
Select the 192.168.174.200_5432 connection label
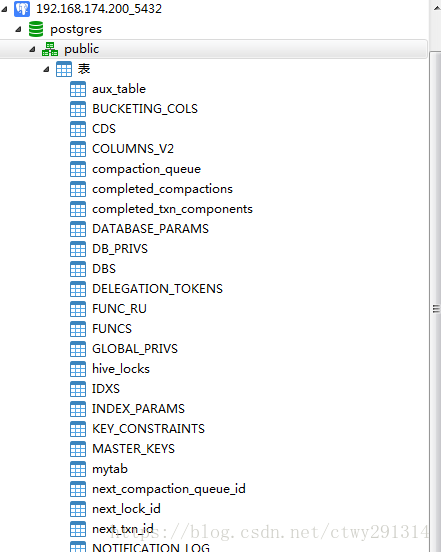click(x=99, y=9)
